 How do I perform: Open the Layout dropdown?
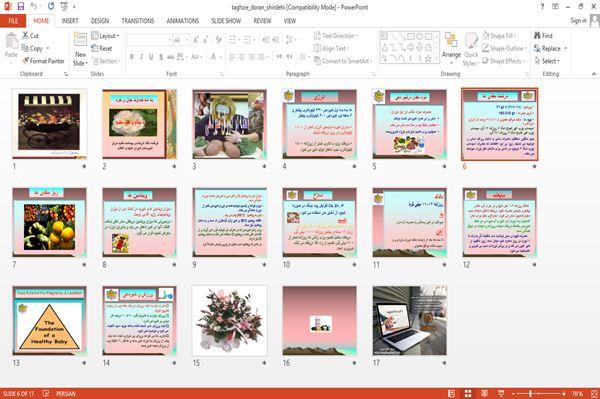pos(105,36)
